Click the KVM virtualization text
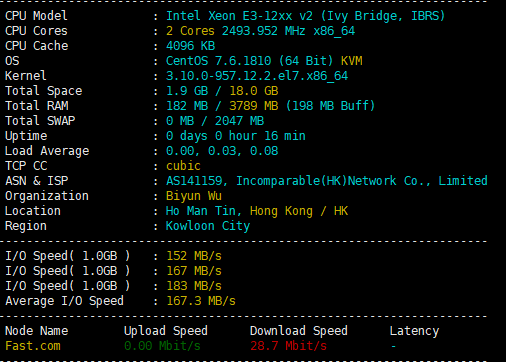This screenshot has width=506, height=362. (351, 61)
